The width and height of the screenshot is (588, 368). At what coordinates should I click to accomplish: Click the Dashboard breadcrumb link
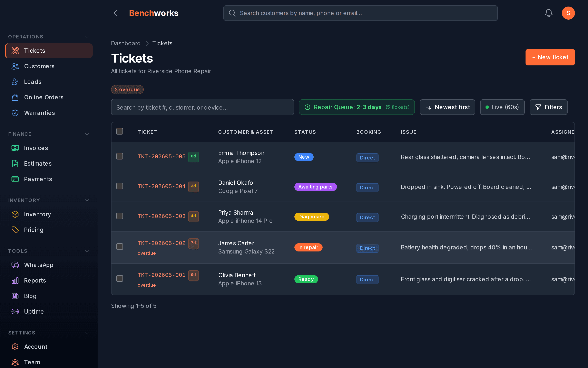pyautogui.click(x=126, y=43)
